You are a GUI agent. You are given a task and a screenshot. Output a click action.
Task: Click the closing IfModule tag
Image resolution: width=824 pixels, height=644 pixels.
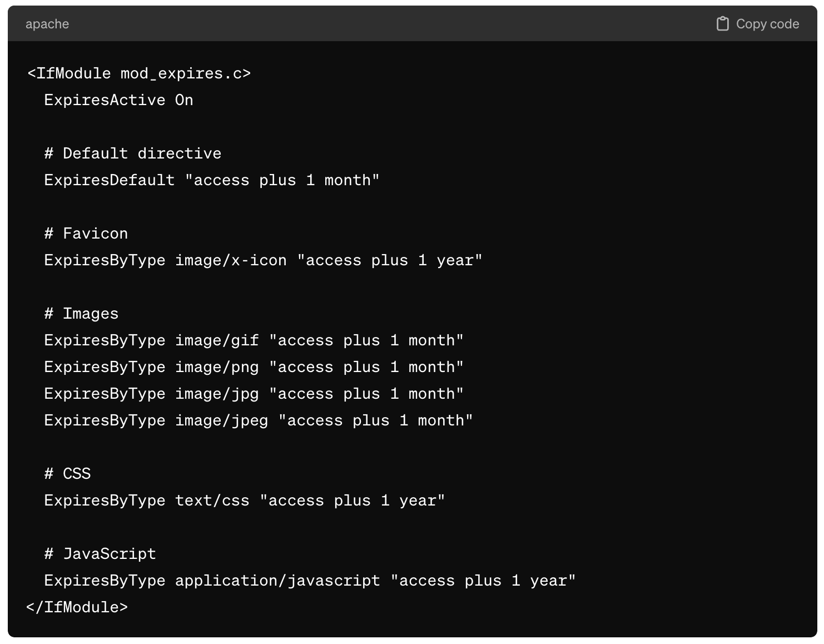[77, 607]
